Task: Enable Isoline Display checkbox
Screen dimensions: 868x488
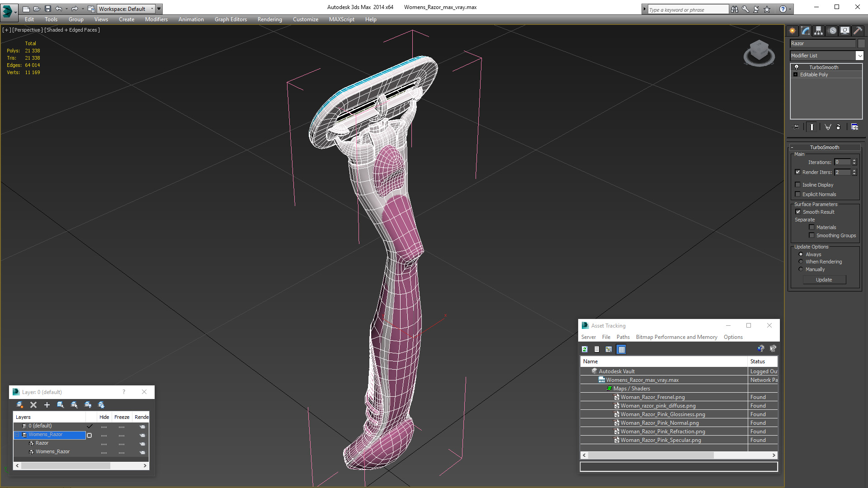Action: coord(798,185)
